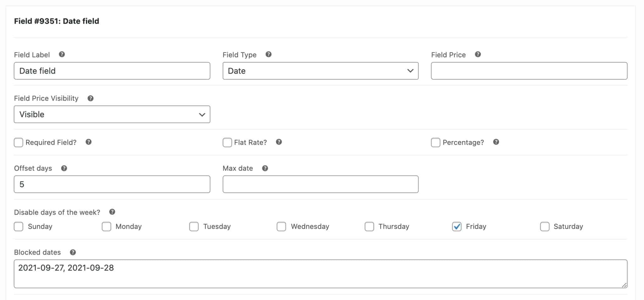This screenshot has width=644, height=300.
Task: Click the resize handle on Blocked dates box
Action: (624, 286)
